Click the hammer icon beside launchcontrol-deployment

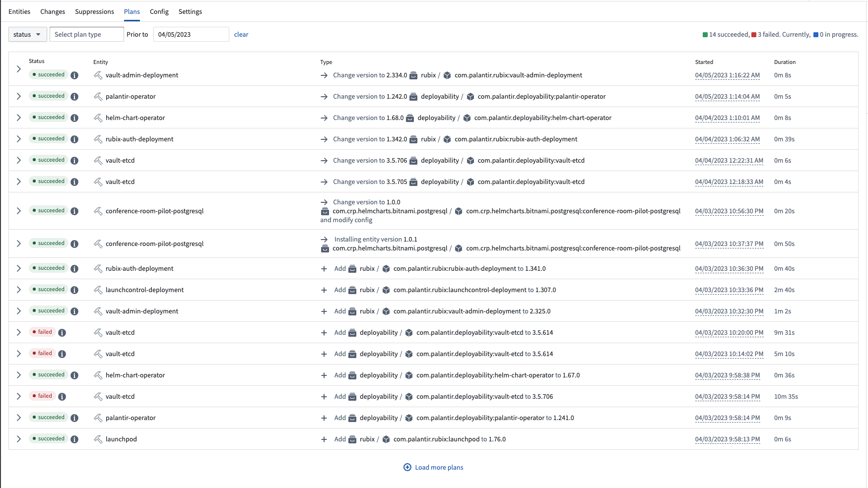98,290
